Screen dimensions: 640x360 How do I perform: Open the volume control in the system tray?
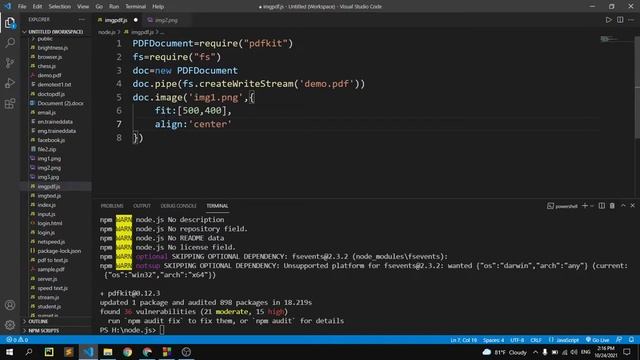tap(574, 352)
